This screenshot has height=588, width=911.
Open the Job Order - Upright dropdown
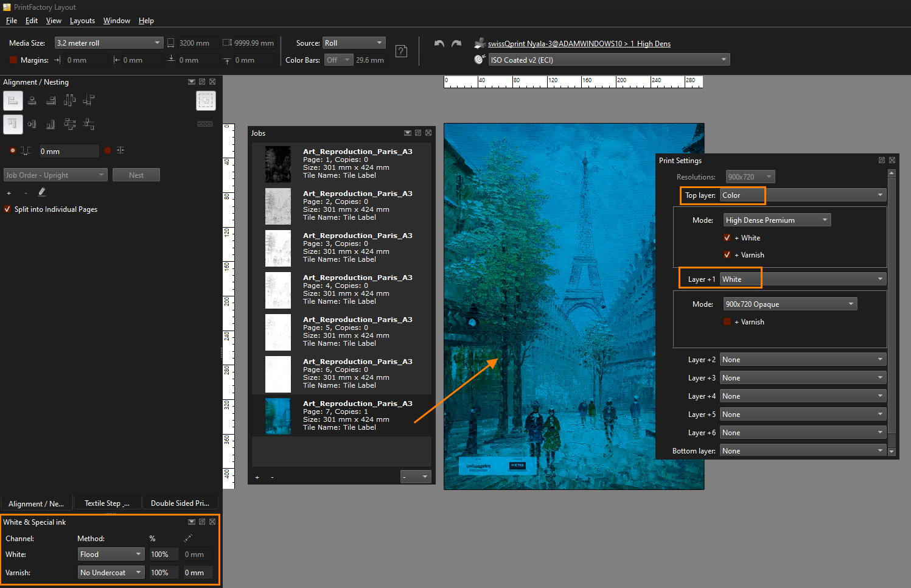55,175
